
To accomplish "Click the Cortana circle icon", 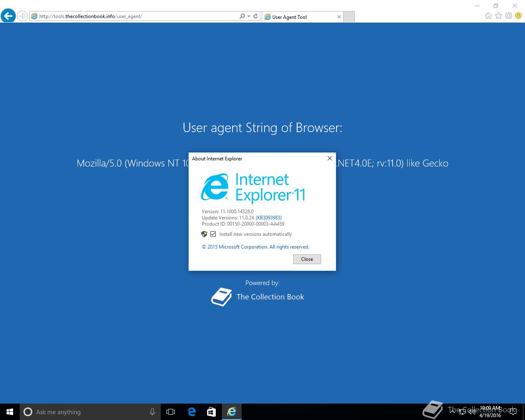I will point(28,412).
